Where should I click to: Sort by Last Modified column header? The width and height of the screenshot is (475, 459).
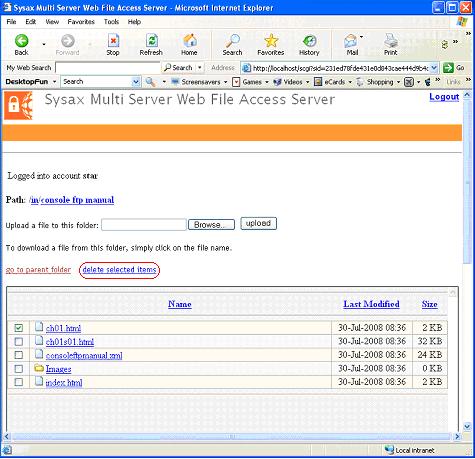coord(371,304)
